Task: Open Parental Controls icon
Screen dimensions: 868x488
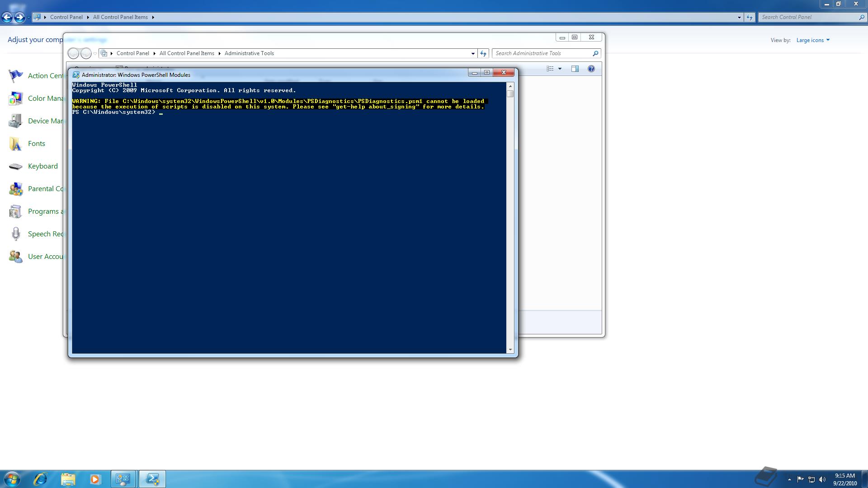Action: [x=16, y=189]
